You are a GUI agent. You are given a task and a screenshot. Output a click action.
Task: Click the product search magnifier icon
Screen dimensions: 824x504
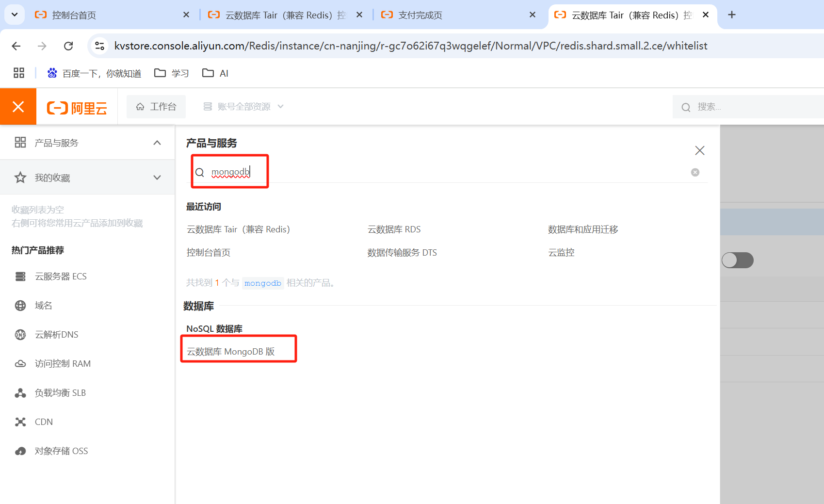pyautogui.click(x=199, y=173)
